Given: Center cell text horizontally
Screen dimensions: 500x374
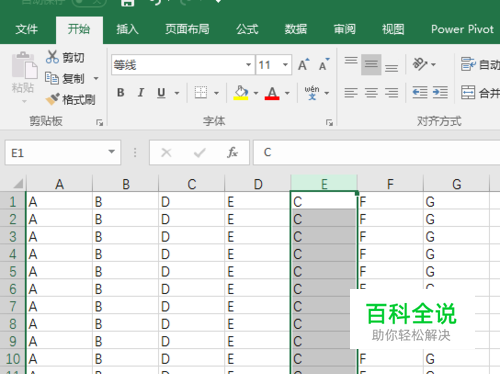Looking at the screenshot, I should pos(371,92).
